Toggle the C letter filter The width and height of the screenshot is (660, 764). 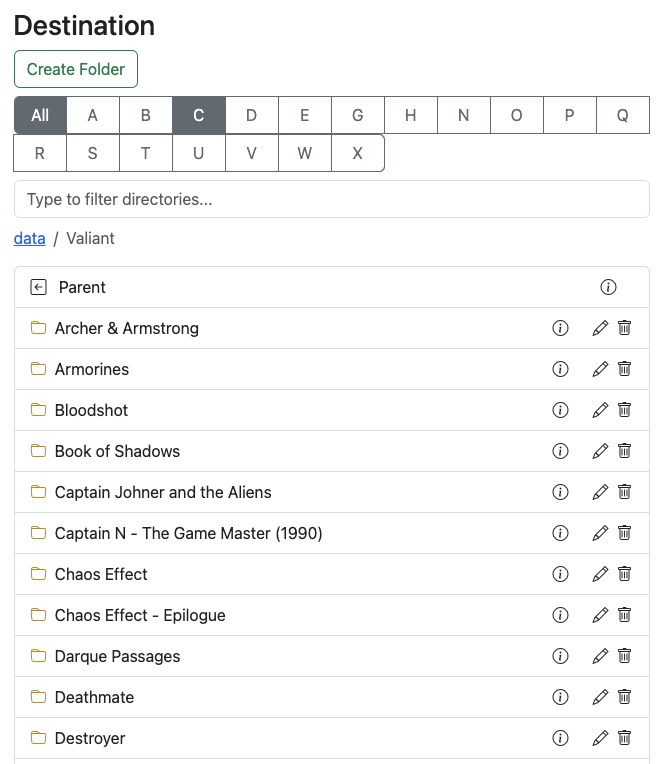(x=199, y=115)
